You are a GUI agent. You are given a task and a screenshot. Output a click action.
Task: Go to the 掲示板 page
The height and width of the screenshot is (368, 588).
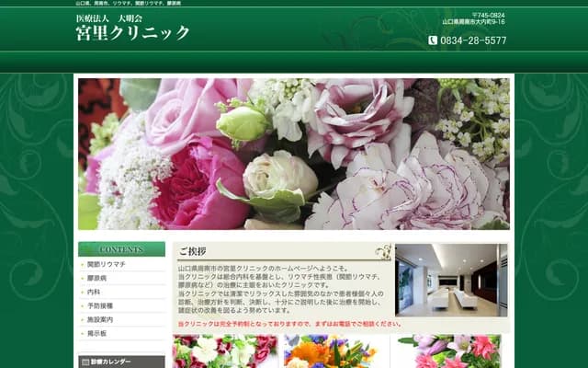point(96,333)
